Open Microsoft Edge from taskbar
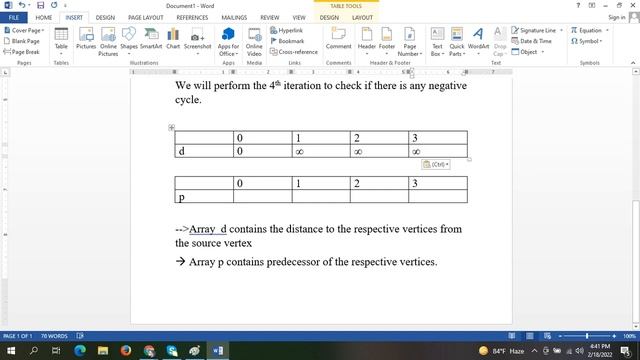This screenshot has height=360, width=640. tap(80, 351)
